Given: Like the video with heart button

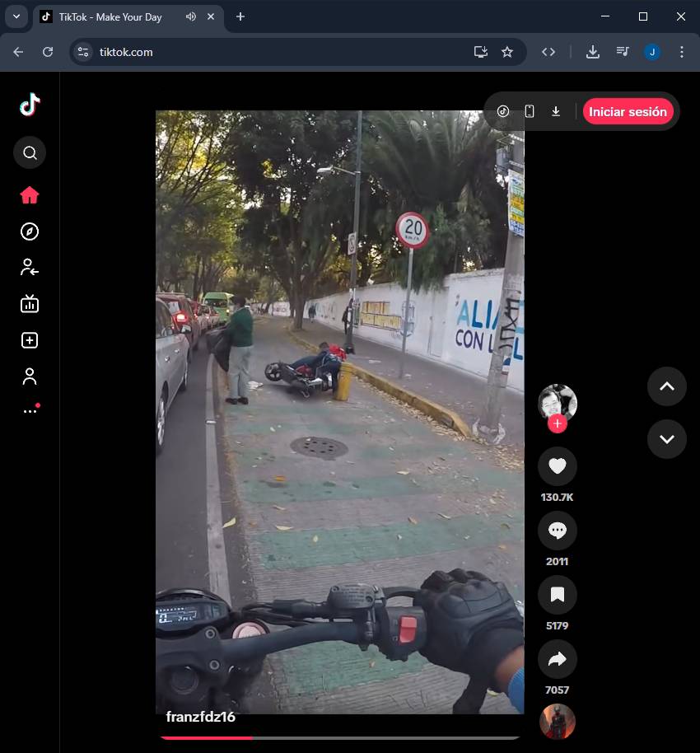Looking at the screenshot, I should pyautogui.click(x=558, y=467).
